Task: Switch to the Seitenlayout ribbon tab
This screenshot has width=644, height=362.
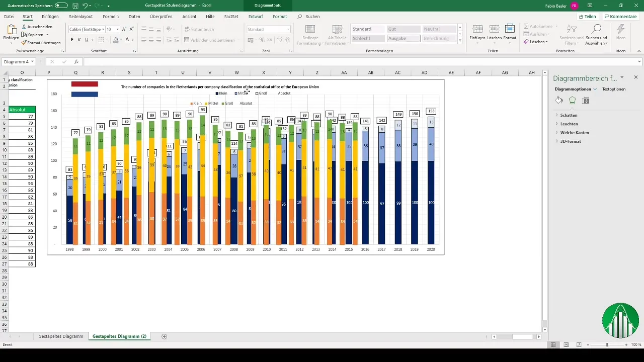Action: click(x=80, y=17)
